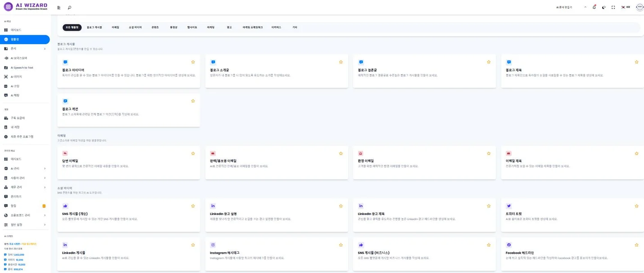This screenshot has width=644, height=273.
Task: Favorite the 판매/홍보용 이메일 star
Action: (341, 153)
